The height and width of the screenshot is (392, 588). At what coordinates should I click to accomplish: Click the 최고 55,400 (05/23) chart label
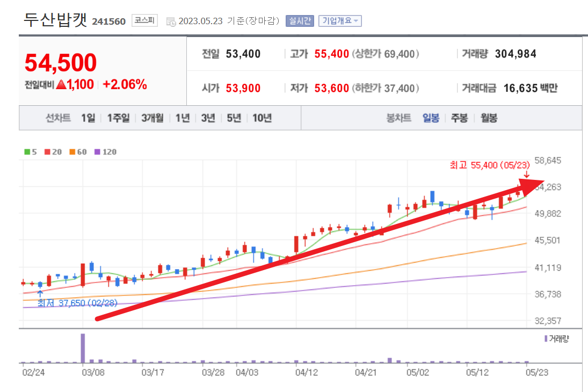[490, 165]
